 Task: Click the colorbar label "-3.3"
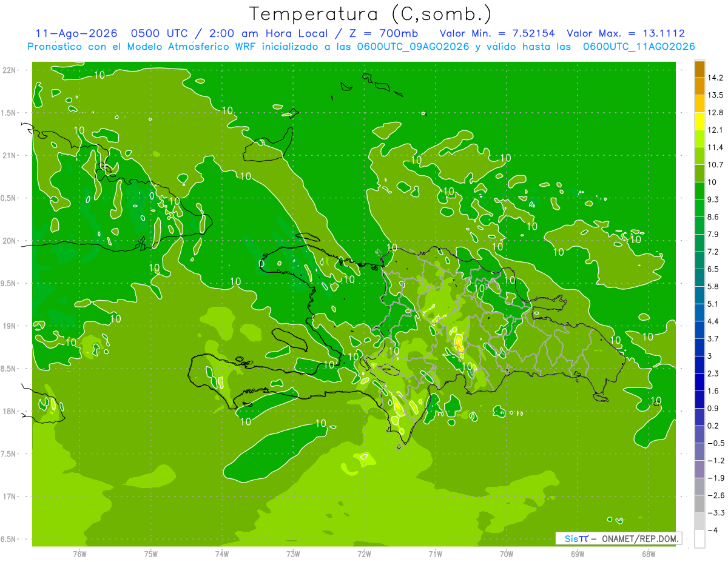coord(716,513)
